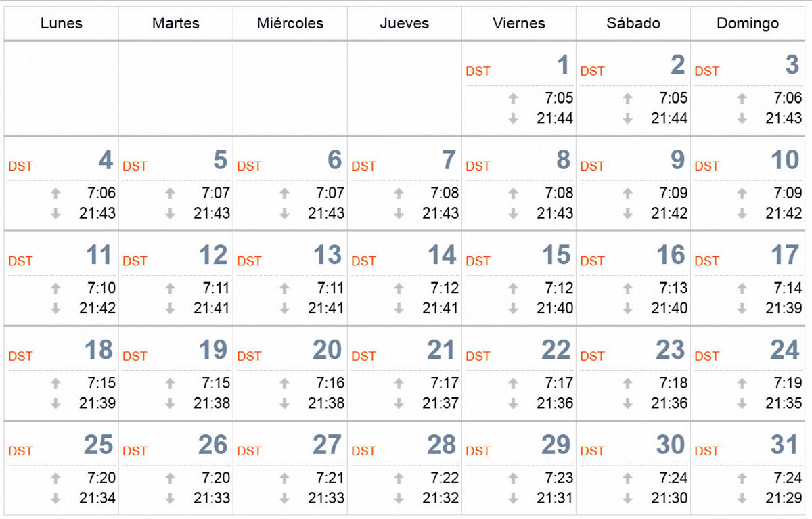
Task: Click the sunrise arrow icon on day 18
Action: pos(56,384)
